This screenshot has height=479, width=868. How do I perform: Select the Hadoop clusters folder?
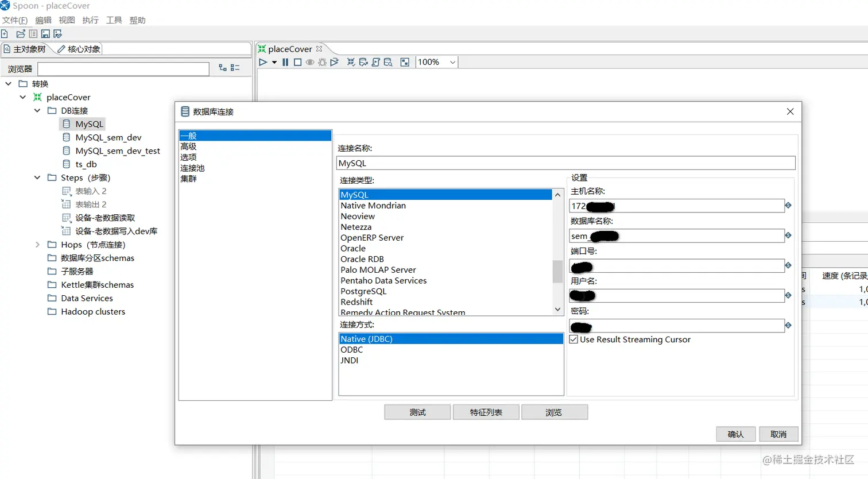point(93,311)
